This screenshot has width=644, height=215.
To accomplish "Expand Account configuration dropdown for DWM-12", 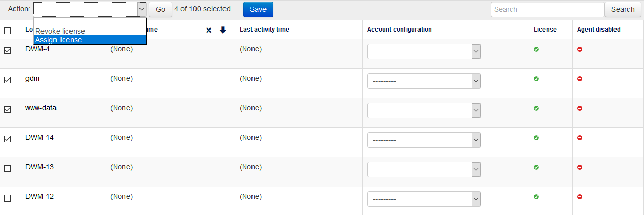I will pos(424,199).
